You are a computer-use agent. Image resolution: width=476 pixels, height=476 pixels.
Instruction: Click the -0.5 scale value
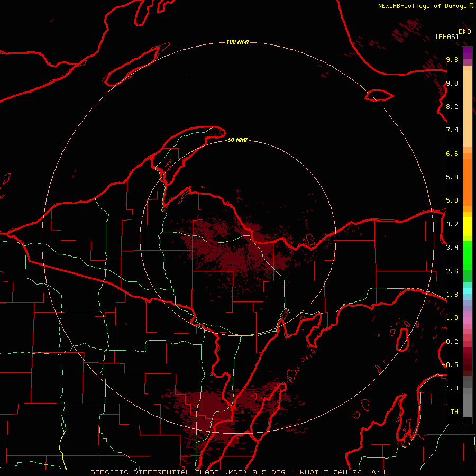click(x=451, y=365)
